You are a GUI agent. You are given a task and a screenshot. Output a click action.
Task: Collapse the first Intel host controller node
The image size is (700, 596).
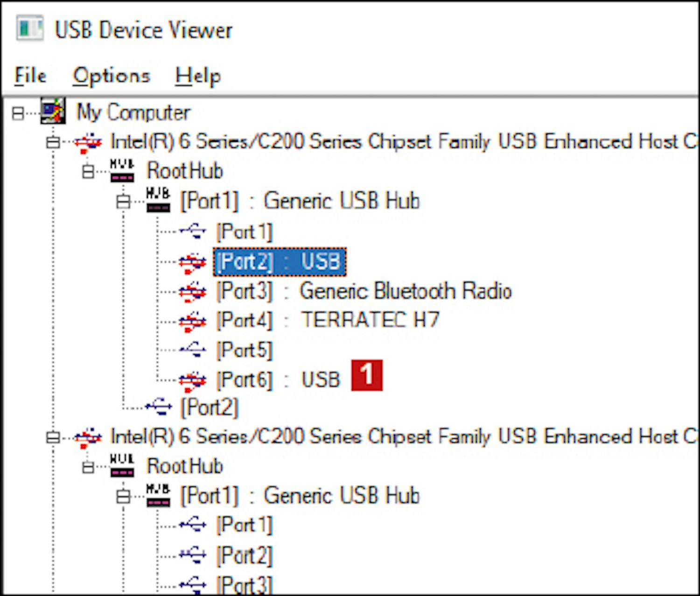pyautogui.click(x=53, y=142)
